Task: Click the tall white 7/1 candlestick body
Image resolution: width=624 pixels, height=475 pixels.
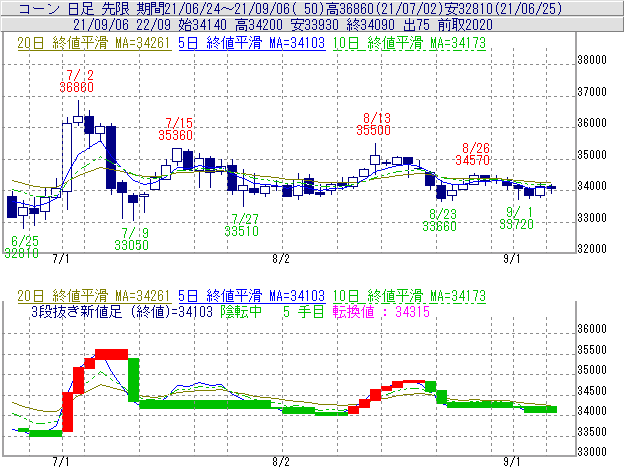Action: (67, 158)
